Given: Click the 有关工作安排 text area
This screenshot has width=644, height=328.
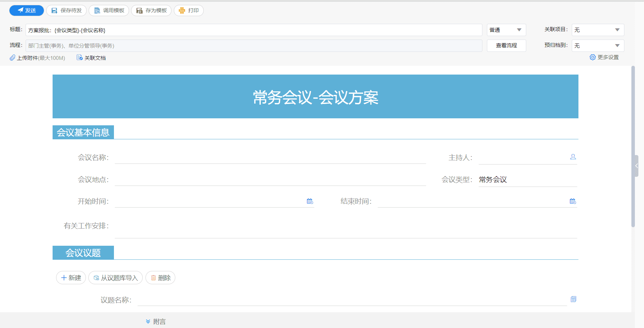Looking at the screenshot, I should tap(346, 226).
